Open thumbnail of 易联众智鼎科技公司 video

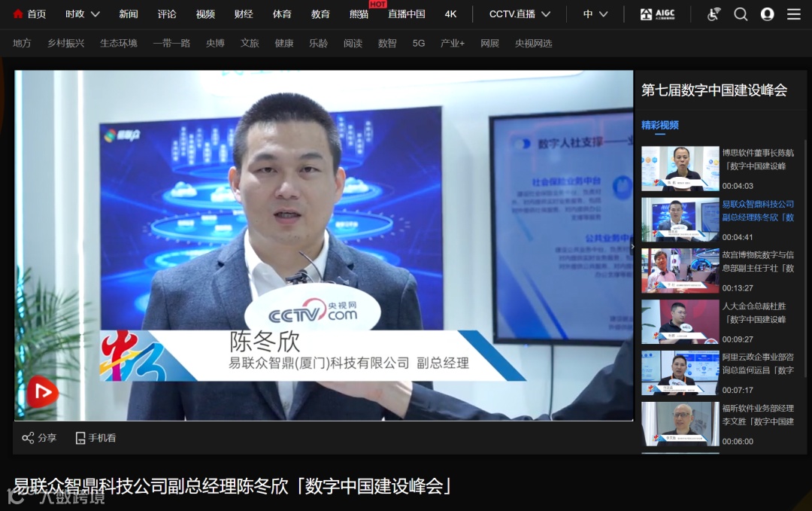tap(680, 220)
